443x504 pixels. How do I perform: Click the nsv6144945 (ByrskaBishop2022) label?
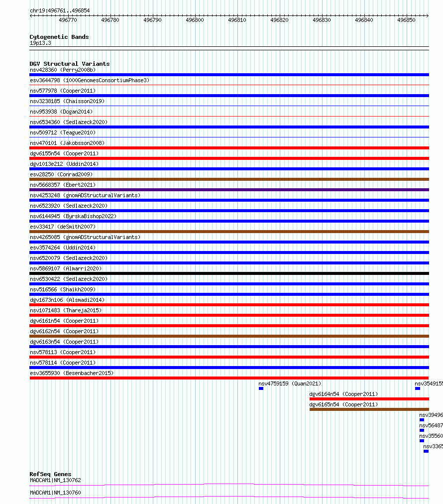(x=73, y=216)
